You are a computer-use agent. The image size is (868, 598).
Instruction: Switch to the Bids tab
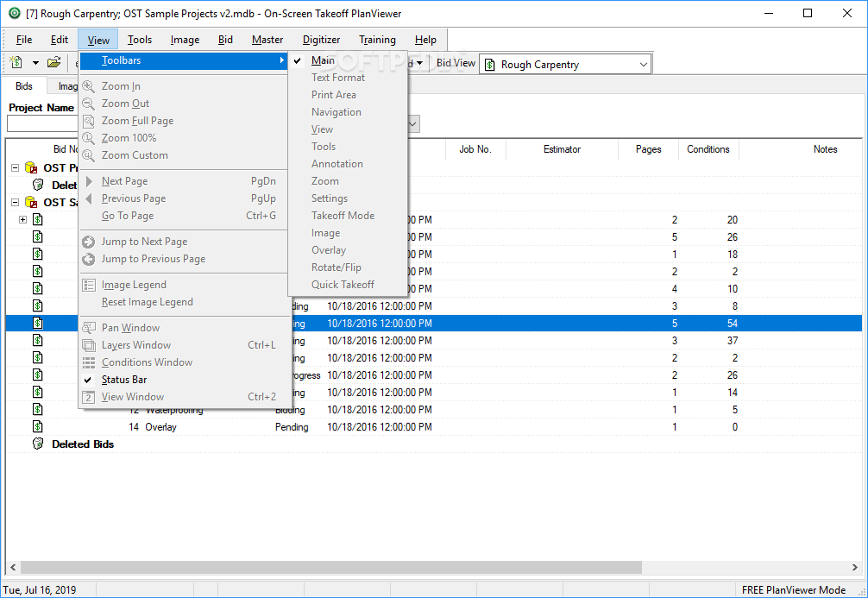[24, 86]
